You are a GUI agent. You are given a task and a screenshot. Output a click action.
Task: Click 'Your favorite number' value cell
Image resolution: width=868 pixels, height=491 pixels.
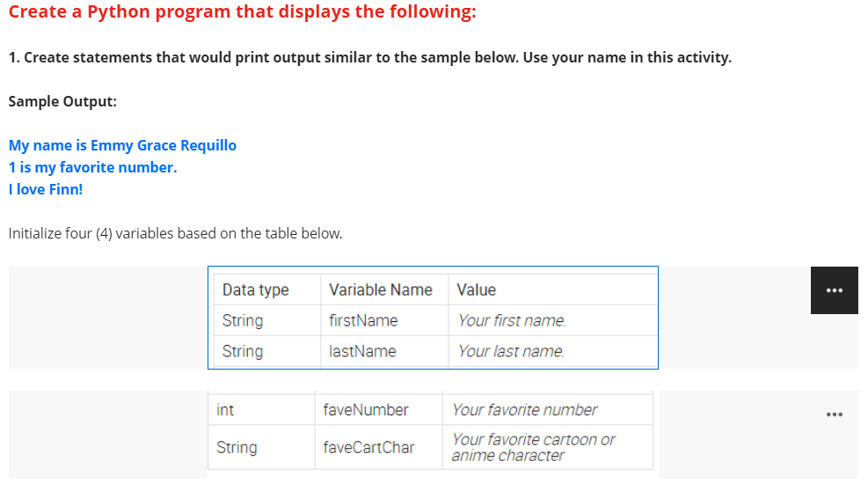[548, 409]
